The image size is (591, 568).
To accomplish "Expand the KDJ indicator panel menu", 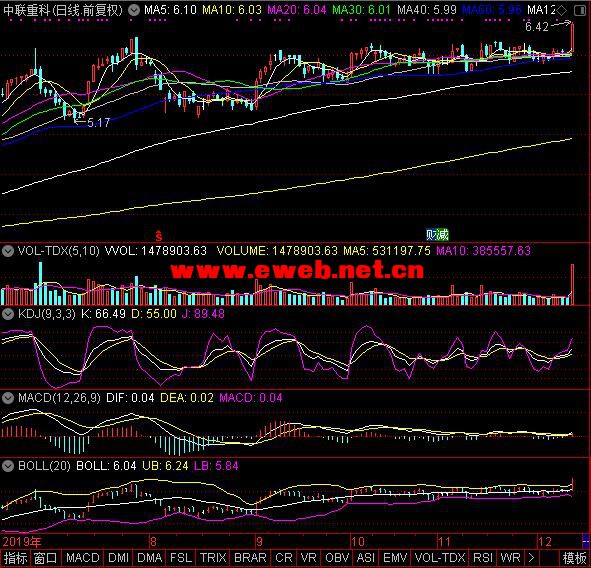I will click(8, 314).
